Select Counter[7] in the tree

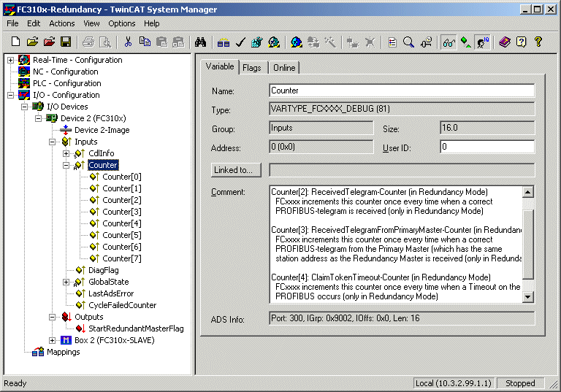122,258
